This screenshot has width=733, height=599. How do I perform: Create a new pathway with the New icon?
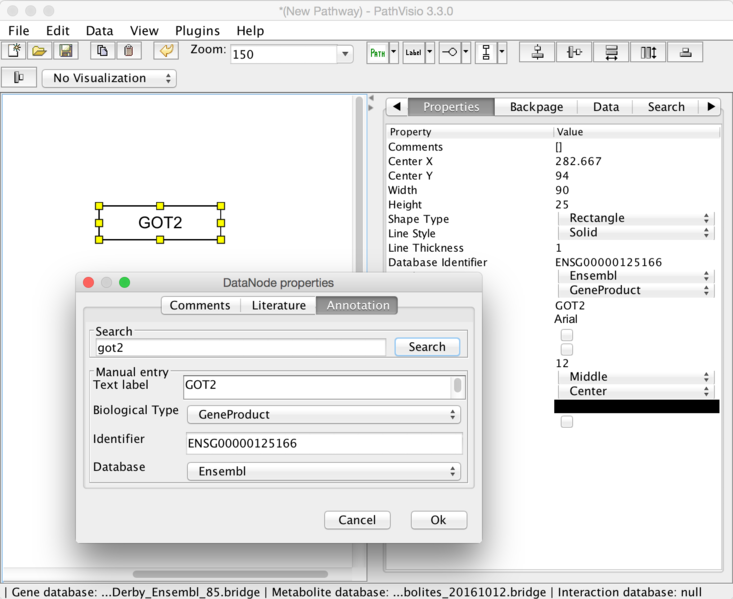click(x=14, y=51)
